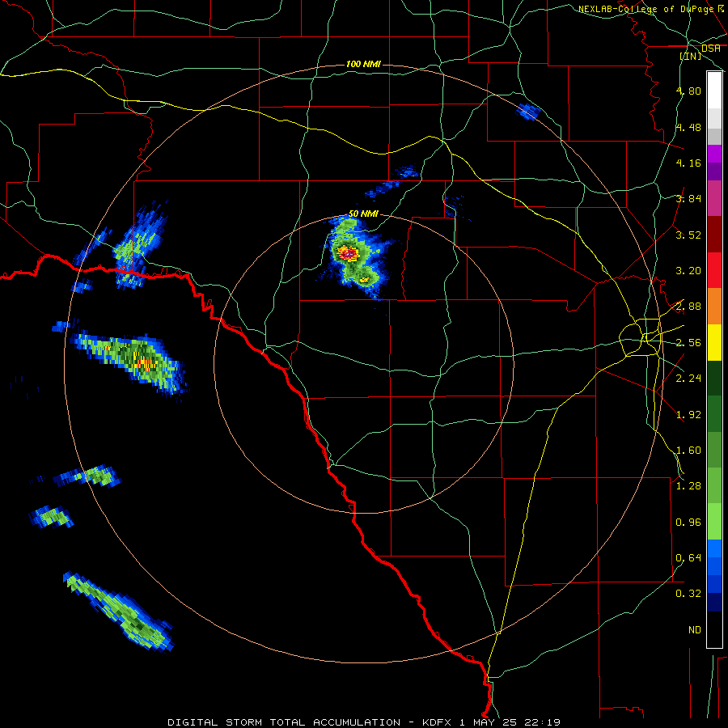The height and width of the screenshot is (728, 728).
Task: Click the bright magenta swatch above 4.16
Action: coord(714,154)
